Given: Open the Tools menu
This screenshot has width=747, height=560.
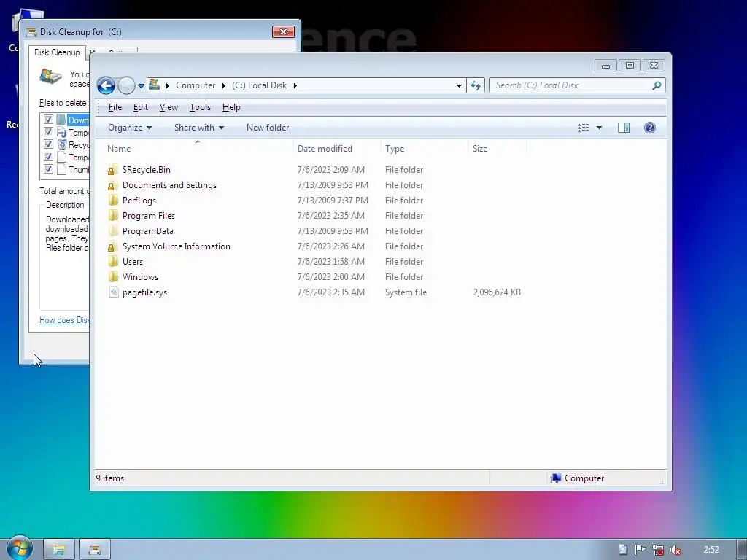Looking at the screenshot, I should click(x=200, y=107).
